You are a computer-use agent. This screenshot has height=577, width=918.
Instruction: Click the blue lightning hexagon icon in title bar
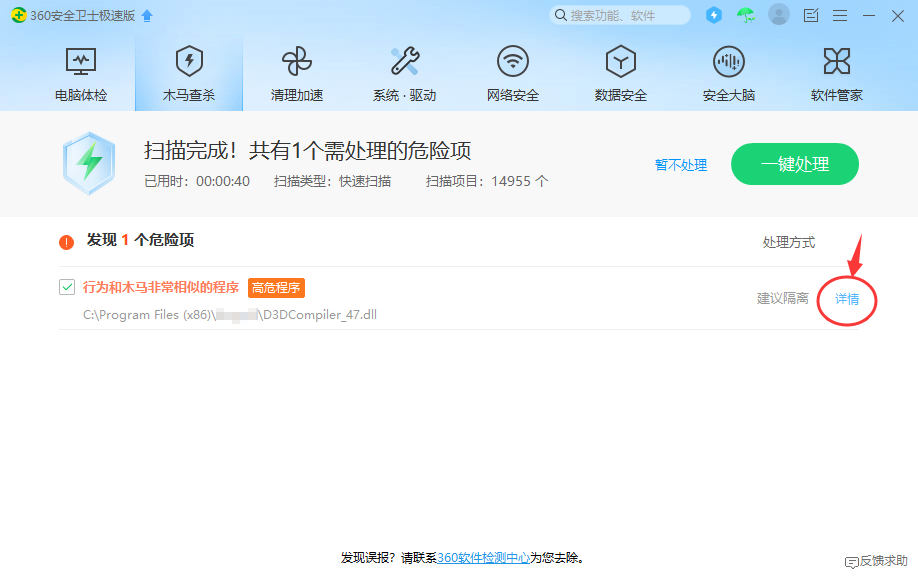[x=713, y=15]
